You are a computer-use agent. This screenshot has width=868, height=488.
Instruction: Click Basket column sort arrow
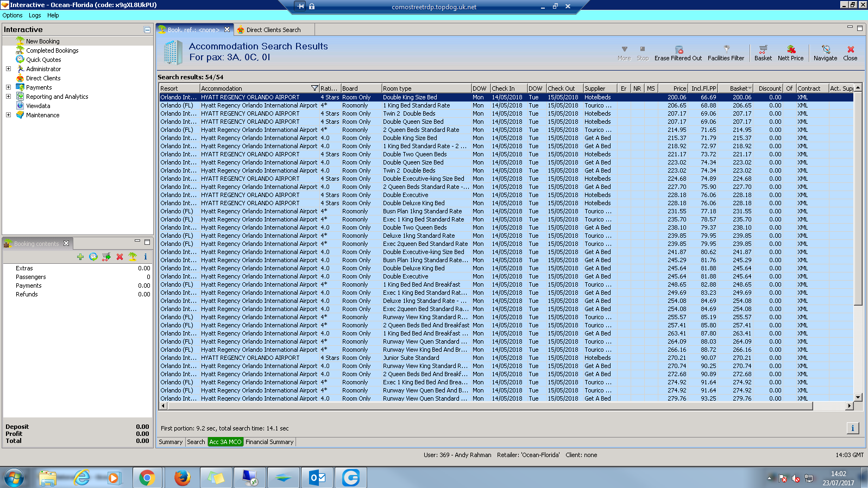(750, 88)
